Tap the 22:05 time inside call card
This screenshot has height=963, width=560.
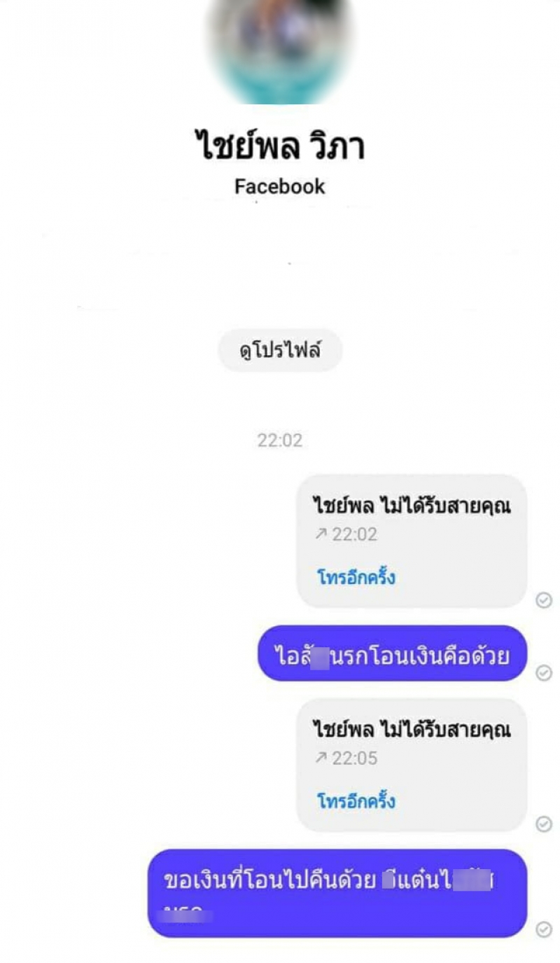click(x=354, y=758)
